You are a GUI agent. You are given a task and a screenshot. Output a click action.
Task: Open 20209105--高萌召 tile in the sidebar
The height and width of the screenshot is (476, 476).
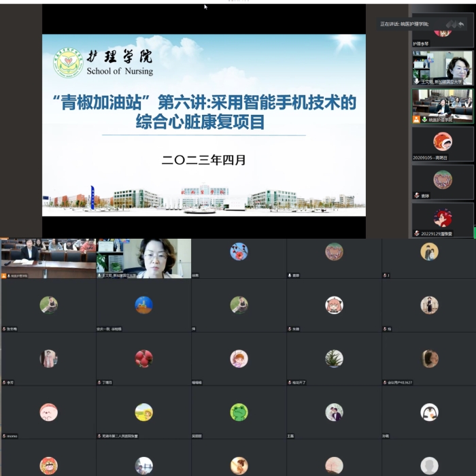click(442, 143)
